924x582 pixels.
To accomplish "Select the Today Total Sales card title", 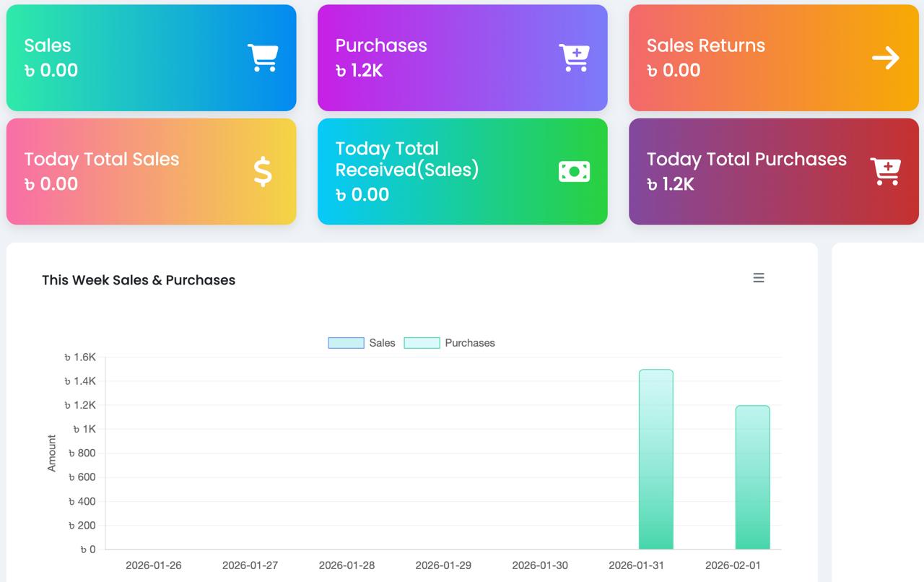I will click(x=102, y=160).
